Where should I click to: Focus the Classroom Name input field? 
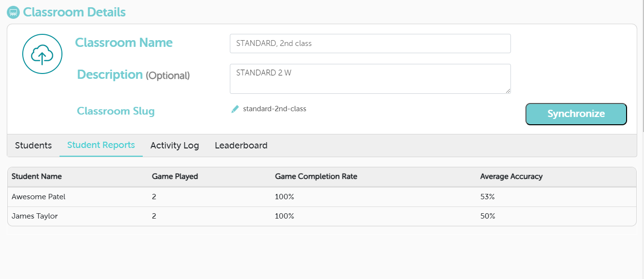point(370,44)
